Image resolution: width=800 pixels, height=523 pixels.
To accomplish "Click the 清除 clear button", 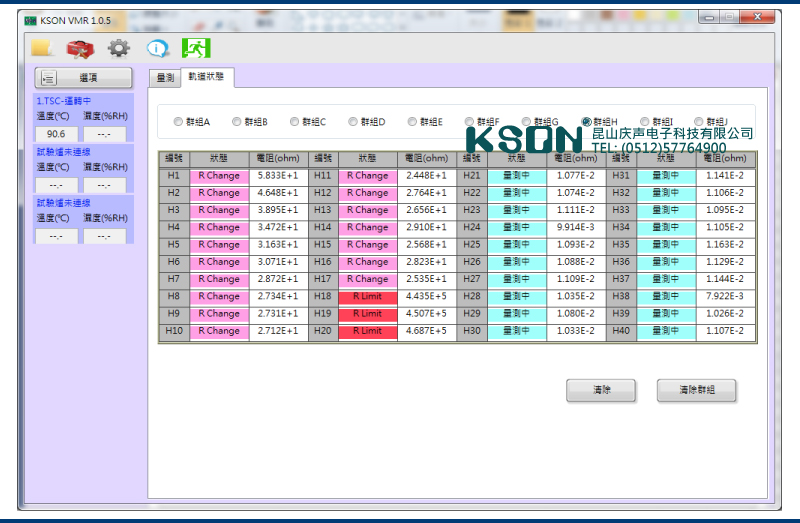I will coord(601,390).
